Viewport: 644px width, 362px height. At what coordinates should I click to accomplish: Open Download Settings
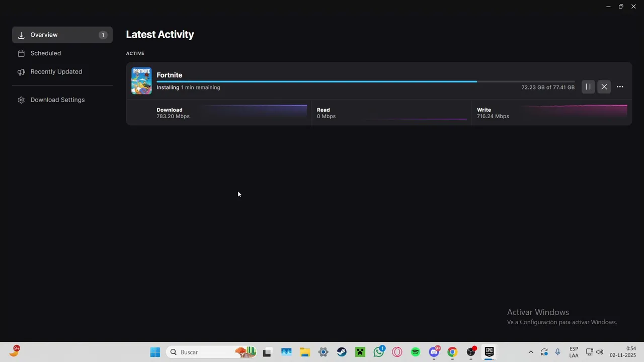(62, 100)
